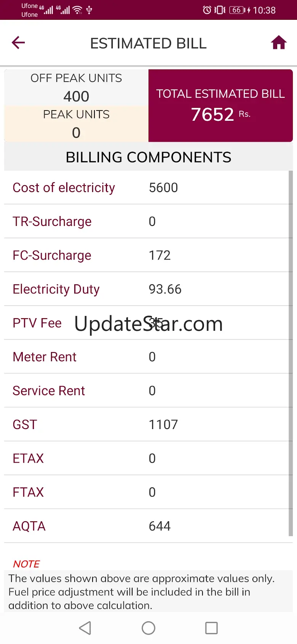Open recent apps square button
297x644 pixels.
[211, 628]
